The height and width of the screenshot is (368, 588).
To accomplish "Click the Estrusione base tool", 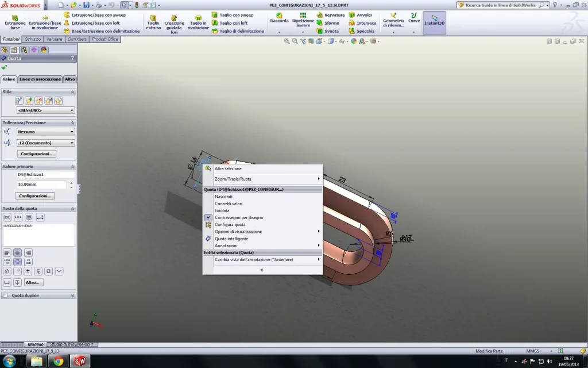I will coord(15,21).
